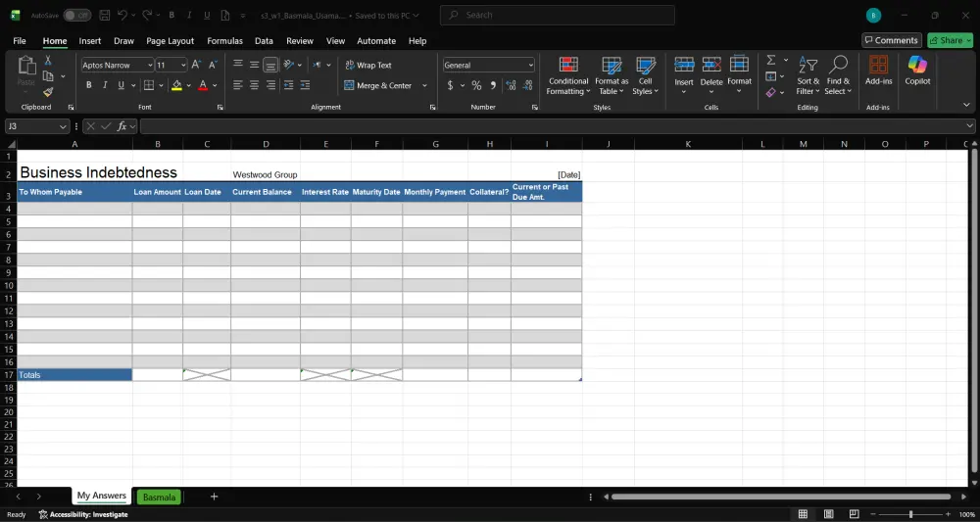Click the Comments button

pos(891,40)
